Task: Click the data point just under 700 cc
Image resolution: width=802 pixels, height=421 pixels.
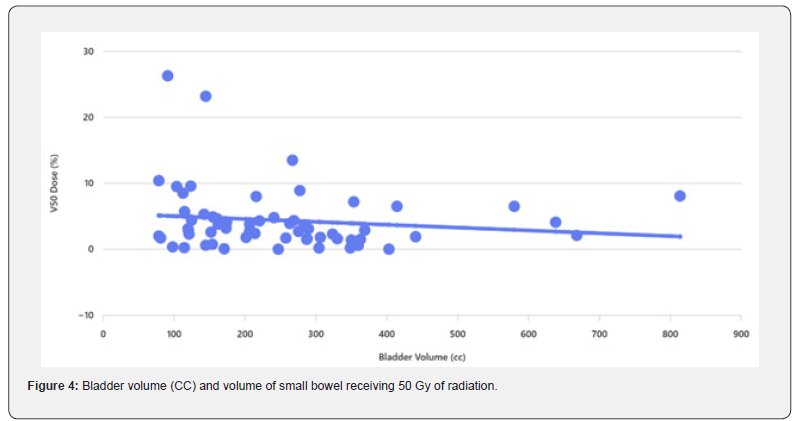Action: coord(577,235)
